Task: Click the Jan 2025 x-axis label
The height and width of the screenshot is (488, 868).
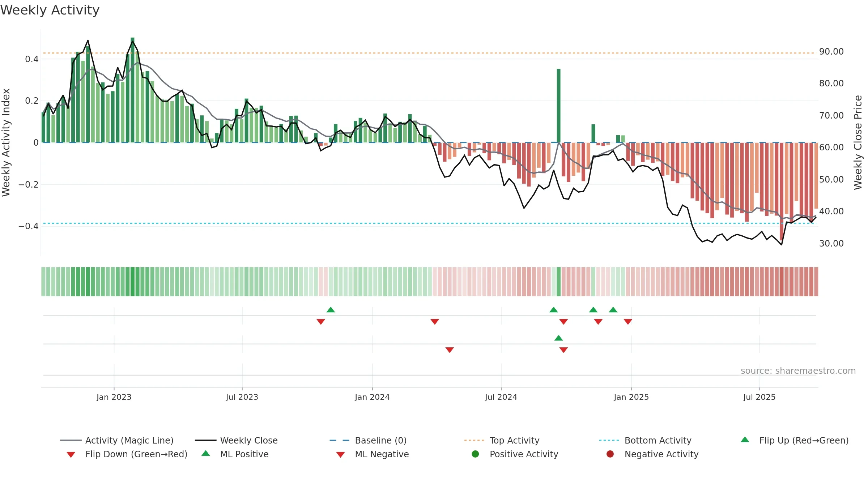Action: [631, 397]
